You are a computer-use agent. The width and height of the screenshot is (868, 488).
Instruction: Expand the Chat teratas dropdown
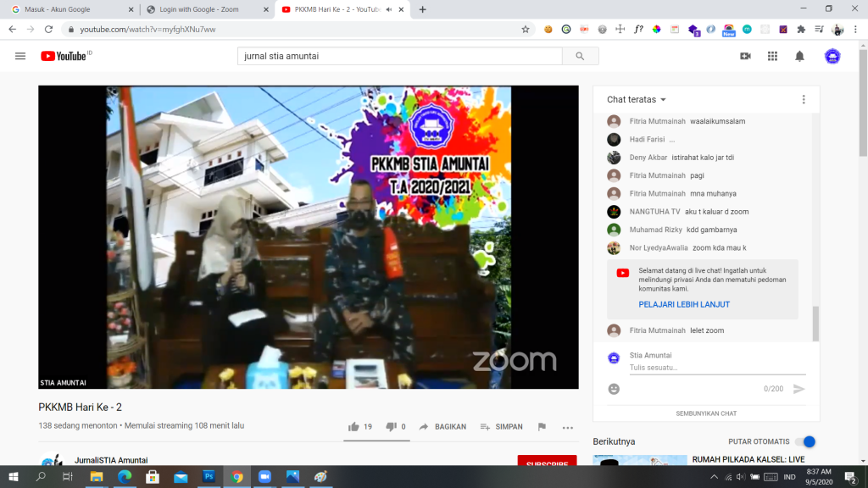[x=637, y=100]
